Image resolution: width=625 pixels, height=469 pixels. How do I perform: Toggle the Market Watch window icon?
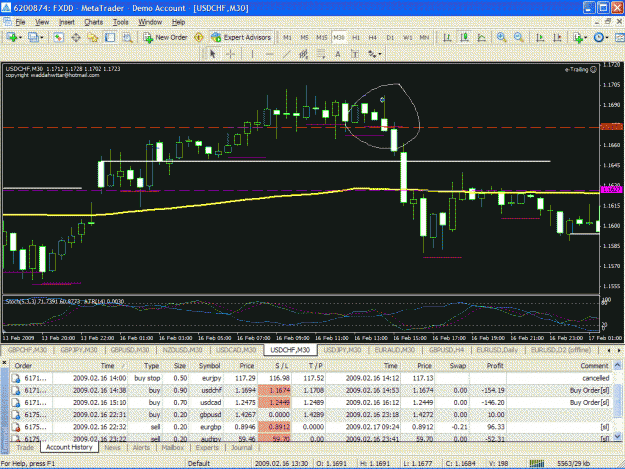59,37
